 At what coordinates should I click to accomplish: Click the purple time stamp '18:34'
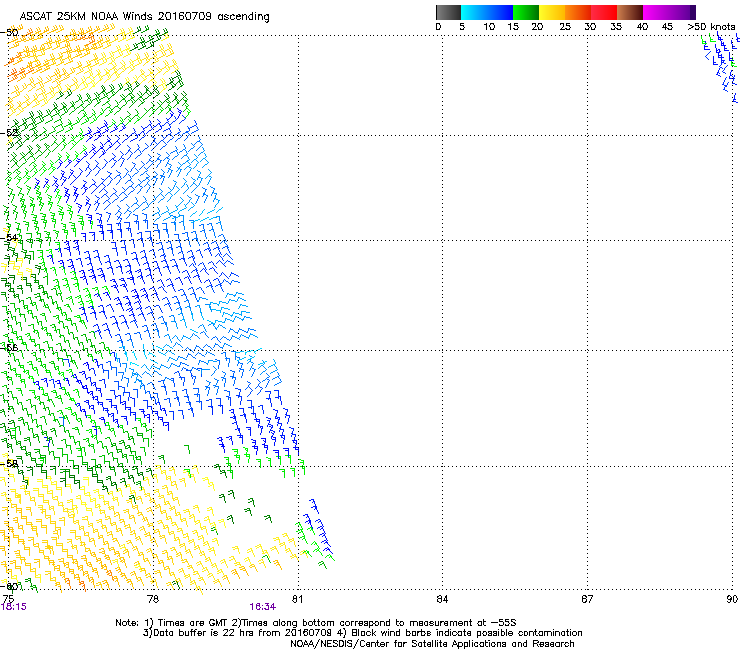[263, 607]
